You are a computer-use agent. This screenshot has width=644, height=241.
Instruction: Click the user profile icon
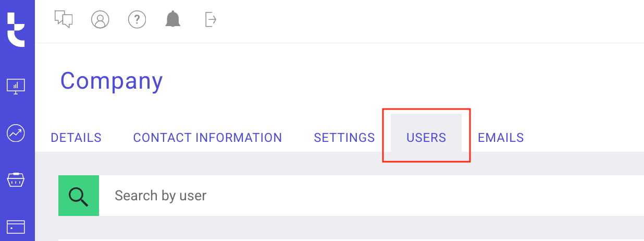[100, 20]
